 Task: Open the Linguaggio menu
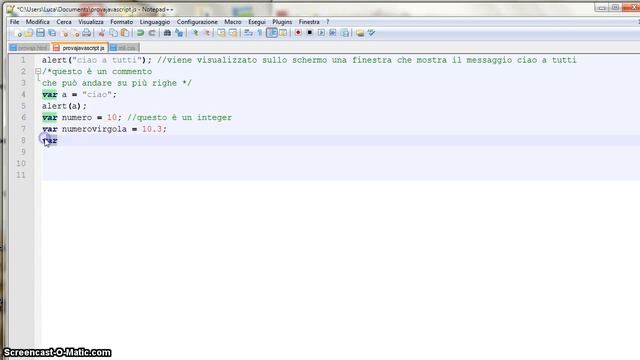155,22
